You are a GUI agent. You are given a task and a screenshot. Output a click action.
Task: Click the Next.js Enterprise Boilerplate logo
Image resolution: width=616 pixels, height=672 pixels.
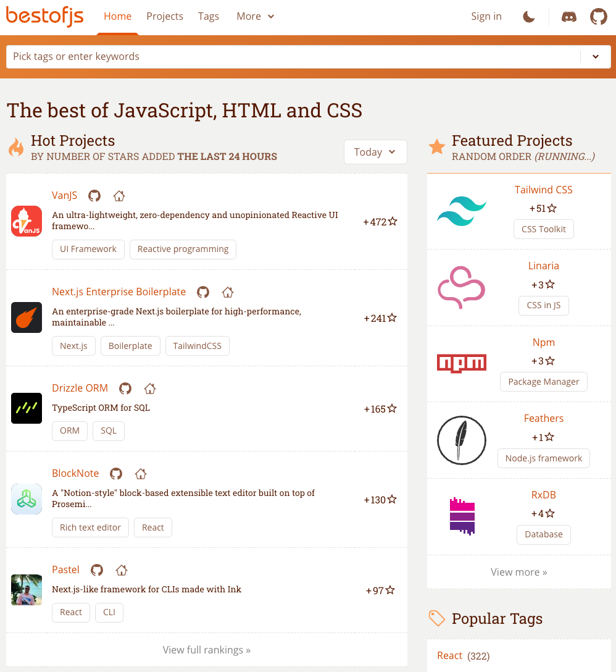(27, 317)
